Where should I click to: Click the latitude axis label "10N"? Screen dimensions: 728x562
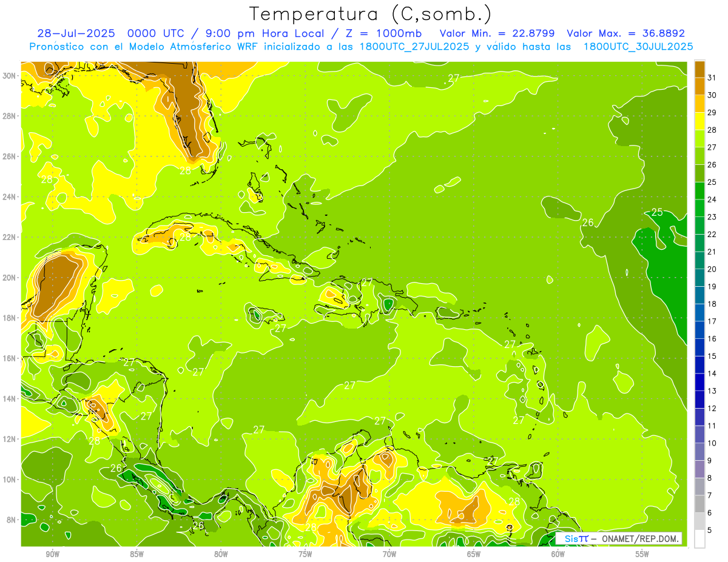coord(10,480)
